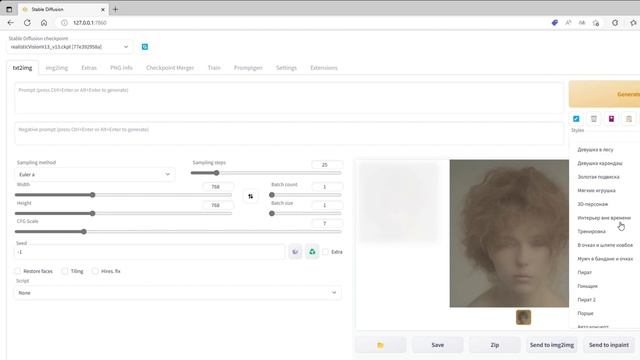Click the Width slider
Screen dimensions: 640x360
tap(123, 195)
